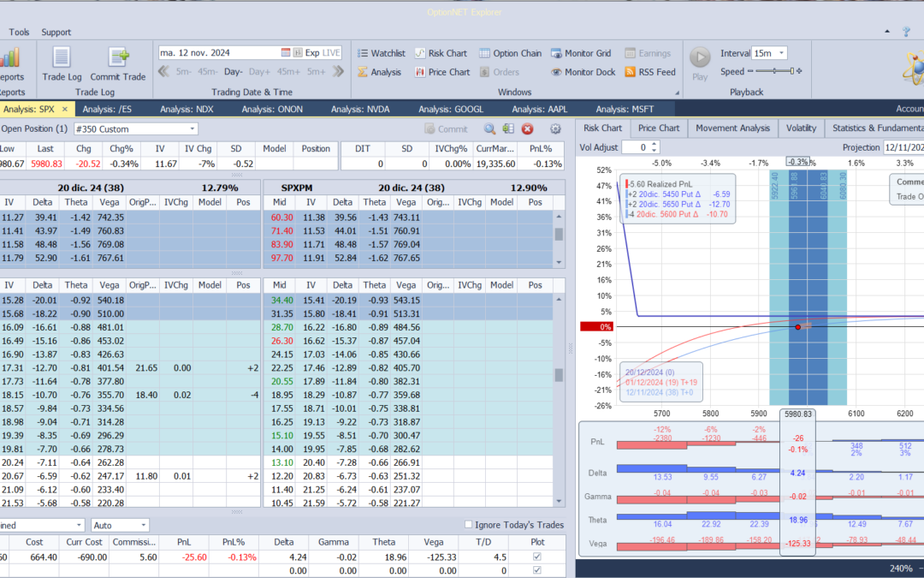924x578 pixels.
Task: Open the Analysis window
Action: point(380,72)
